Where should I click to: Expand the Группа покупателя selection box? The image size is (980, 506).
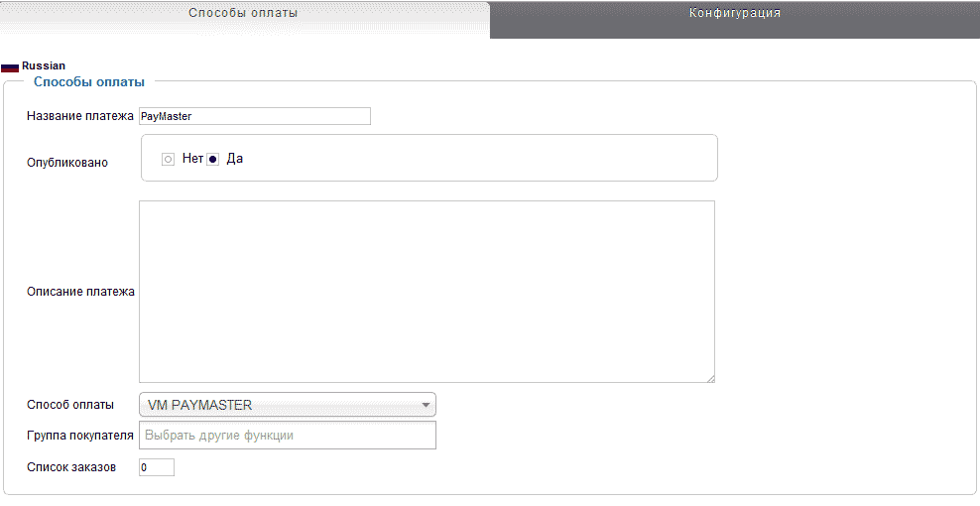(288, 436)
